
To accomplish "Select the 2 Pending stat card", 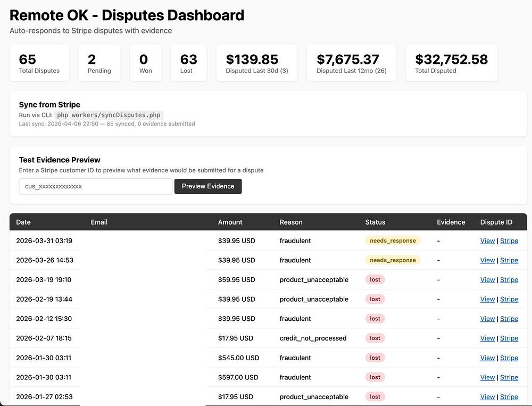I will [99, 63].
